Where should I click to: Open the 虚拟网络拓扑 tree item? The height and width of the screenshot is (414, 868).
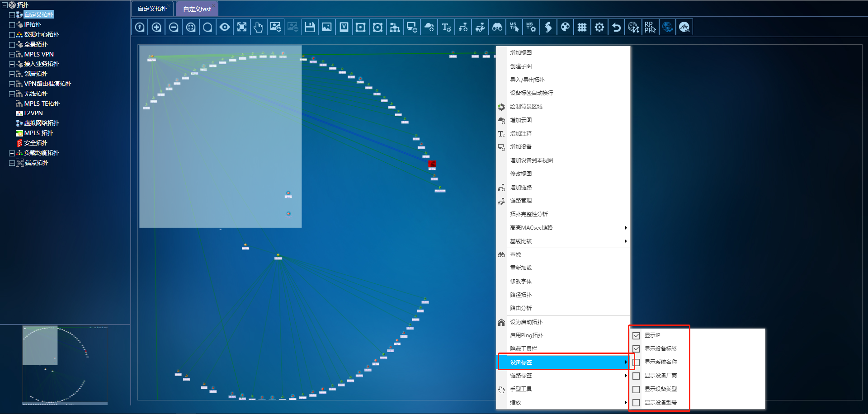tap(42, 123)
